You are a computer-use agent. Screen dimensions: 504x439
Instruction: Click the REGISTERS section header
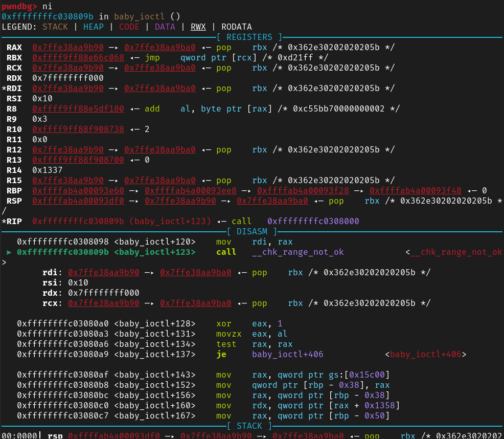pyautogui.click(x=249, y=37)
